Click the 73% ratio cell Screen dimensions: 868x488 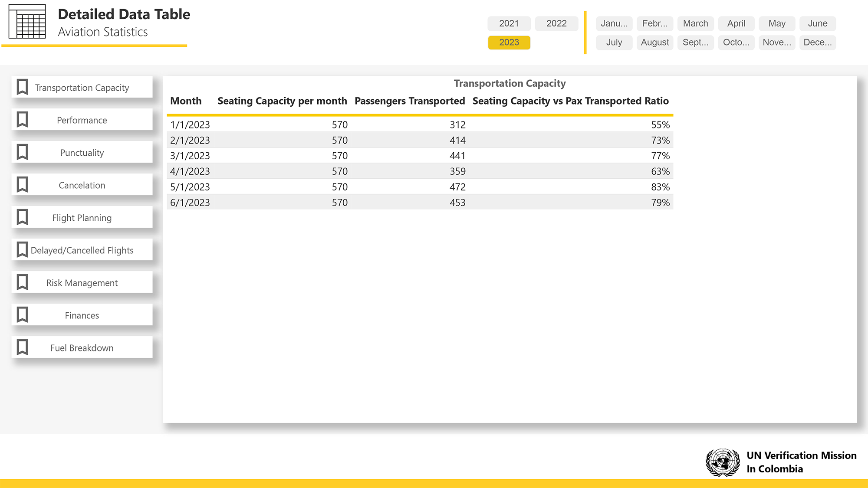[660, 140]
